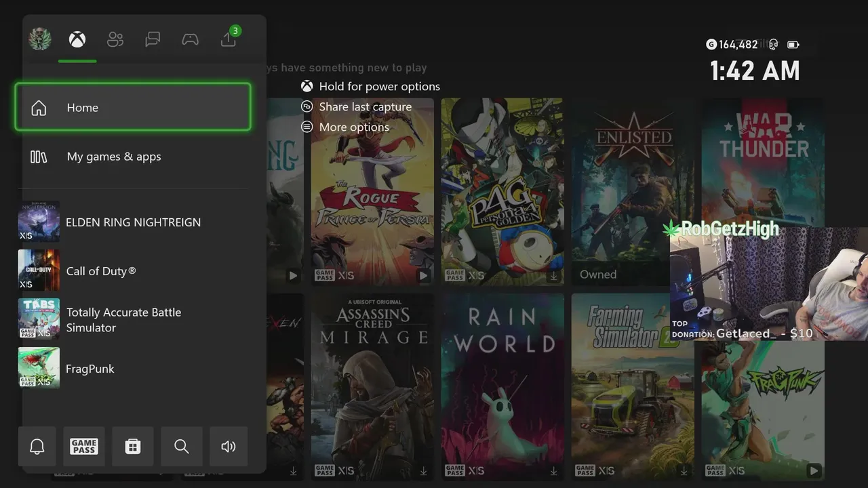868x488 pixels.
Task: Select More options hint
Action: 345,127
